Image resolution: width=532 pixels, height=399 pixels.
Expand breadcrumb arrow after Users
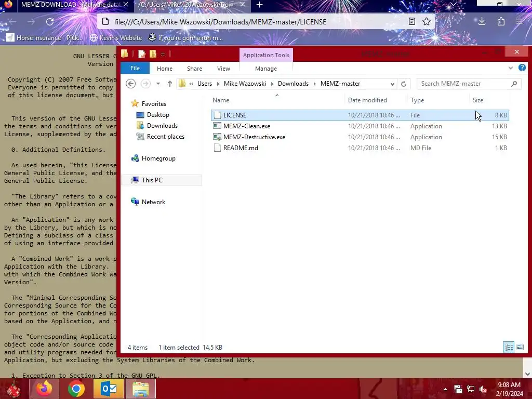point(218,84)
